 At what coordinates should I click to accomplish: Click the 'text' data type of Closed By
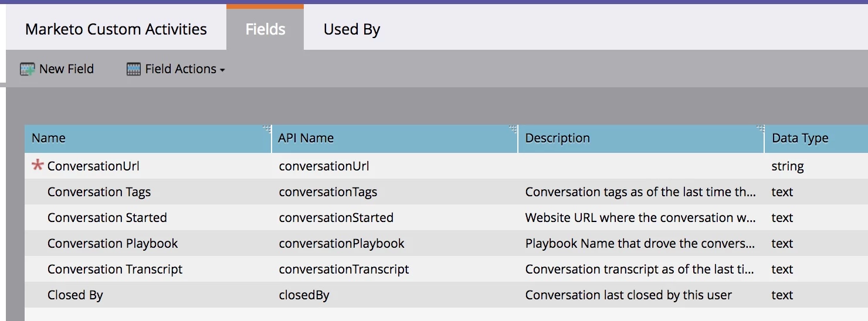click(782, 295)
